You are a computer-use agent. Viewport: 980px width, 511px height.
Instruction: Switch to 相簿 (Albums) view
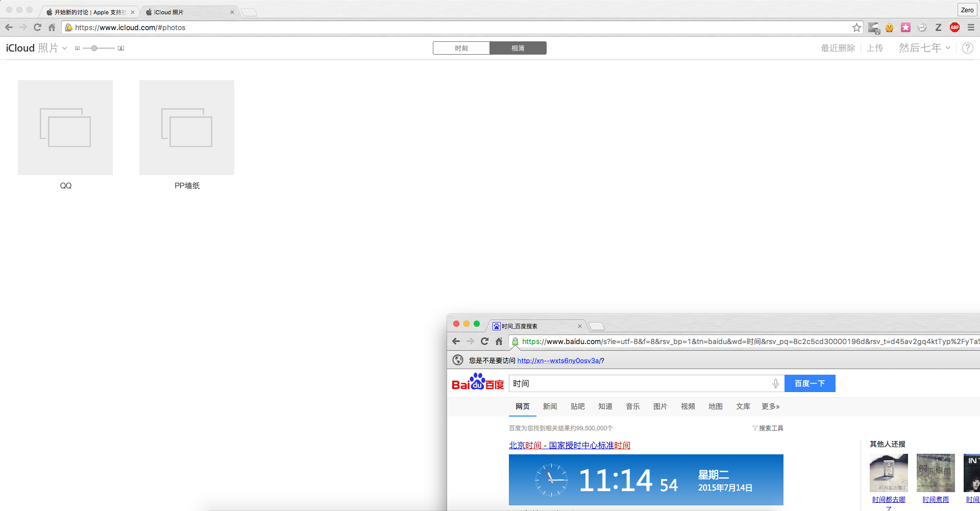[518, 48]
